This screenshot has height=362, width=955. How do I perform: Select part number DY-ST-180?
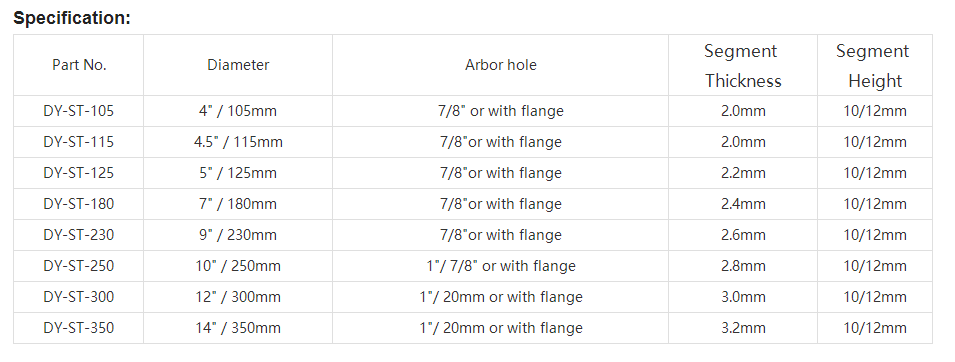pos(79,204)
